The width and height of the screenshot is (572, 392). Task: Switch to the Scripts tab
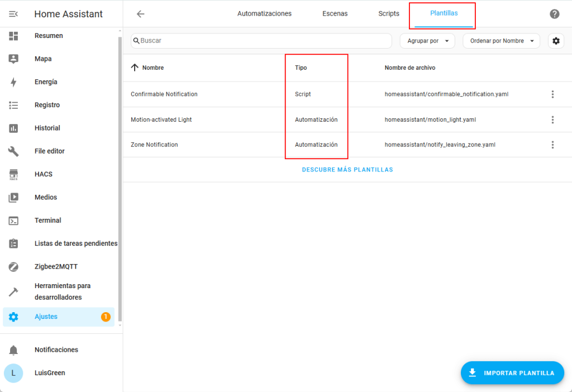click(389, 14)
